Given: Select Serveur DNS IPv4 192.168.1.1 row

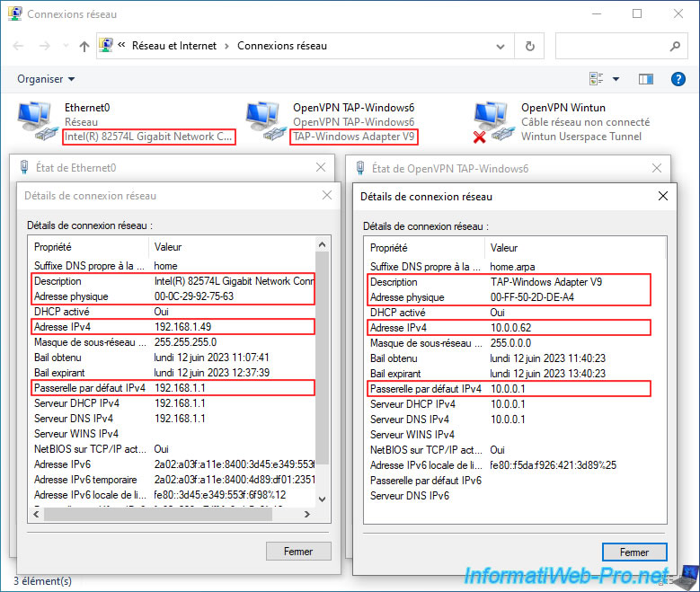Looking at the screenshot, I should [173, 419].
